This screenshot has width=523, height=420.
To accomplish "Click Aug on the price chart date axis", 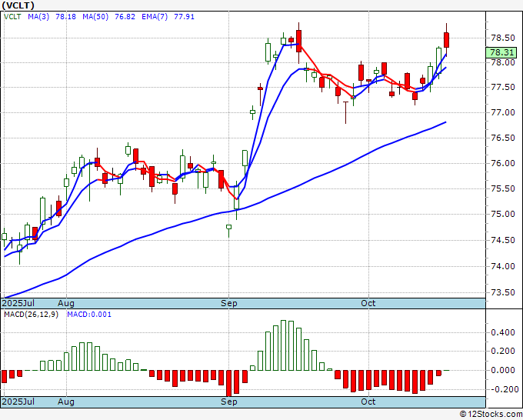I will (x=65, y=303).
